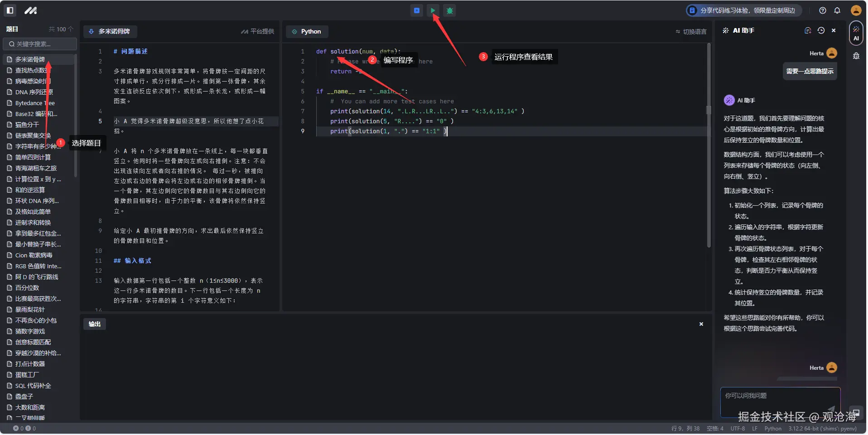This screenshot has height=435, width=868.
Task: Open the user avatar menu in the top bar
Action: (x=856, y=10)
